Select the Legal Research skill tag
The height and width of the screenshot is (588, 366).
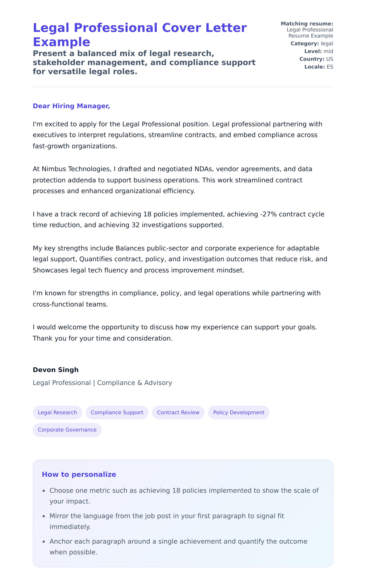tap(57, 413)
